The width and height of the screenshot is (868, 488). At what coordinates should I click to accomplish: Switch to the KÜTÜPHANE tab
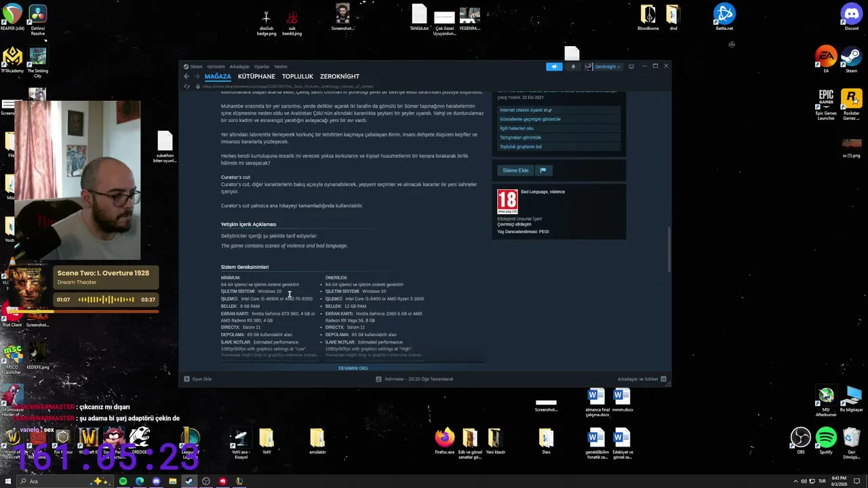(256, 77)
